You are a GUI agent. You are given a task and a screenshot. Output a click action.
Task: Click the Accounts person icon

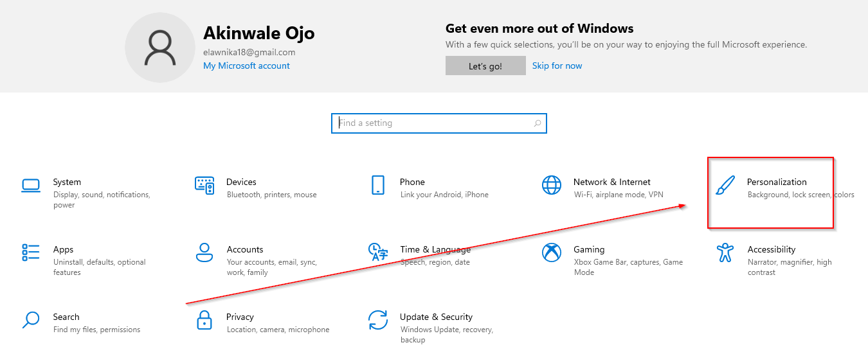pyautogui.click(x=204, y=252)
